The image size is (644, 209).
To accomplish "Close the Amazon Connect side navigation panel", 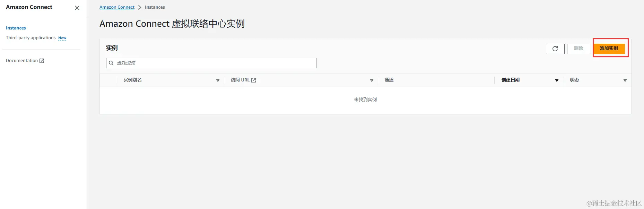I will [x=77, y=8].
